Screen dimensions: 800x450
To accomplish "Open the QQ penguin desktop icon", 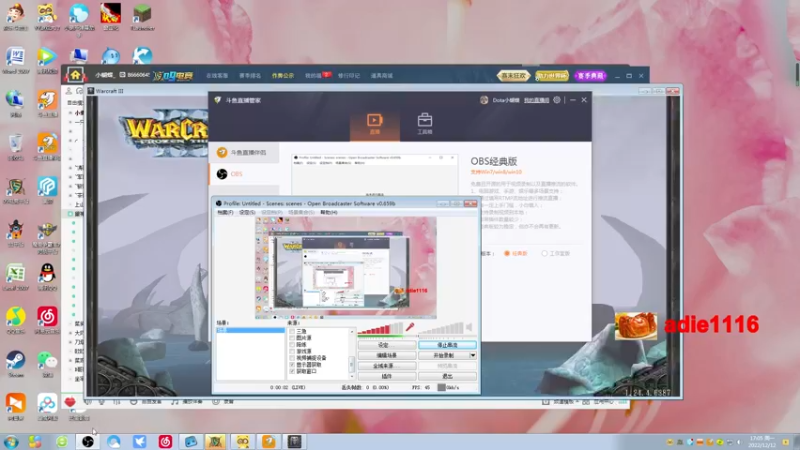I will [x=47, y=277].
